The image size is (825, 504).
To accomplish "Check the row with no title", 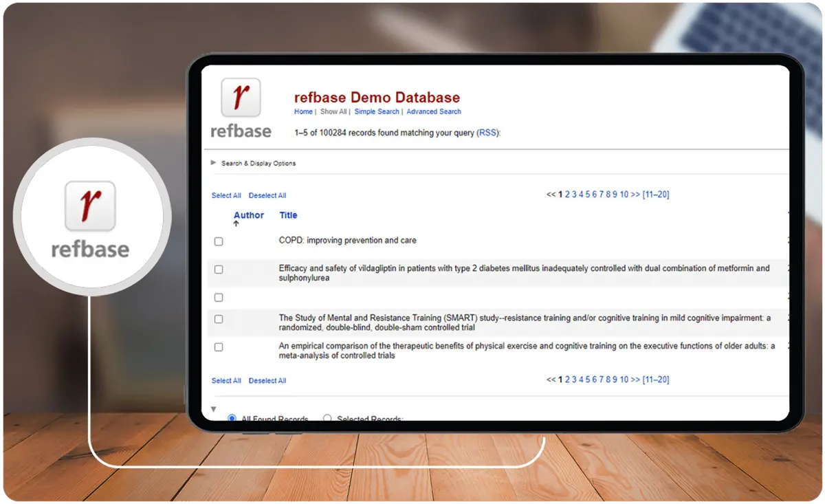I will [219, 298].
